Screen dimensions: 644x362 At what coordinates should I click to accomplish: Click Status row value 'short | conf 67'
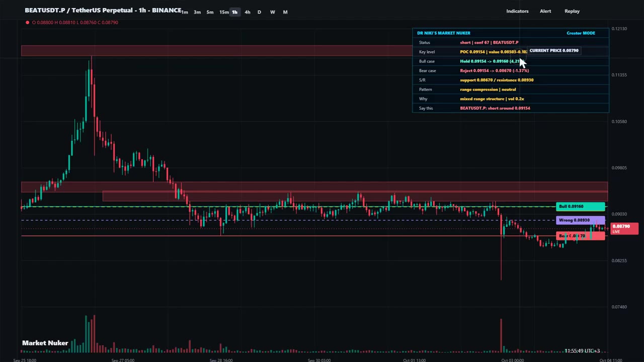point(489,42)
